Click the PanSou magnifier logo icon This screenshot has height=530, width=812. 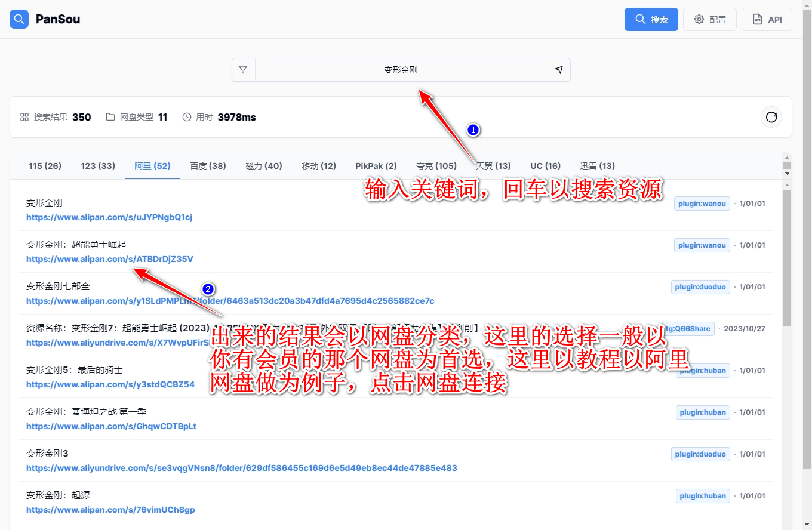pyautogui.click(x=19, y=19)
